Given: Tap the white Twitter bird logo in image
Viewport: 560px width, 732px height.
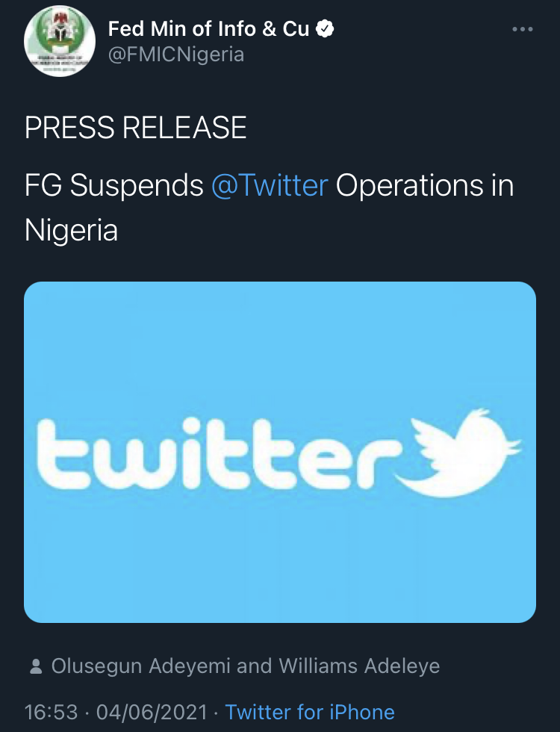Looking at the screenshot, I should [x=458, y=453].
